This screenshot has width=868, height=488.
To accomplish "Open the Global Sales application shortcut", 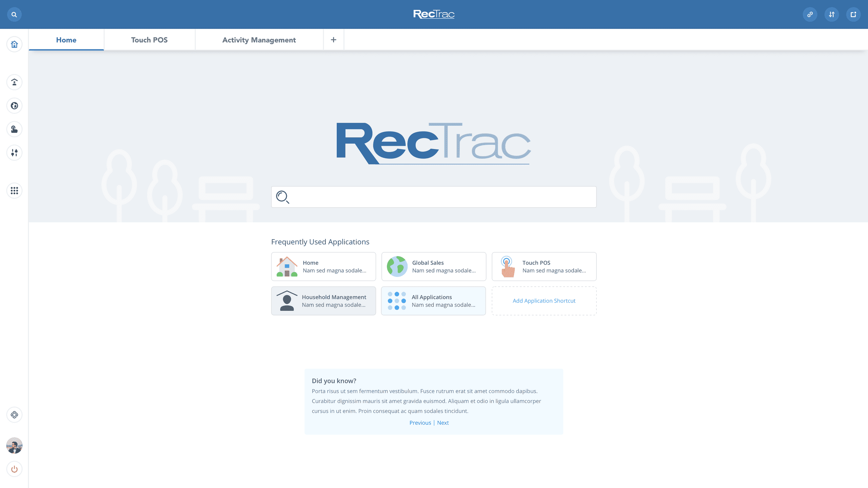I will coord(433,266).
